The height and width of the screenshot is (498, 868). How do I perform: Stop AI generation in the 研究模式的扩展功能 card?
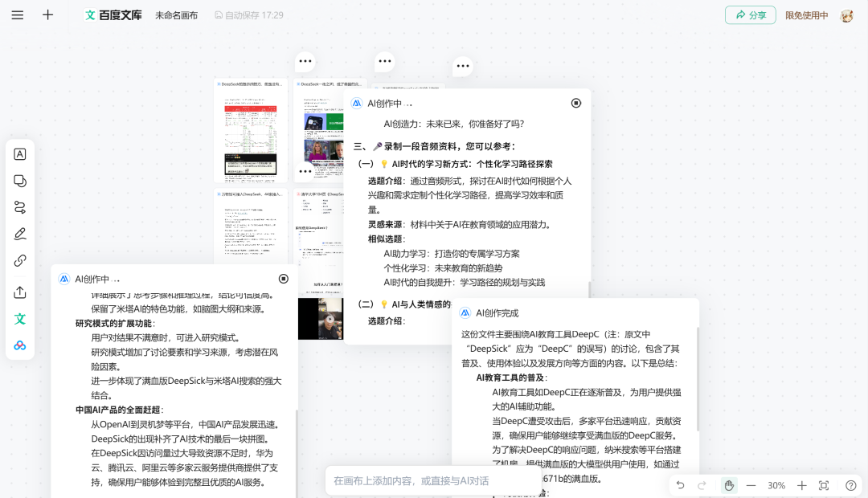pos(284,279)
